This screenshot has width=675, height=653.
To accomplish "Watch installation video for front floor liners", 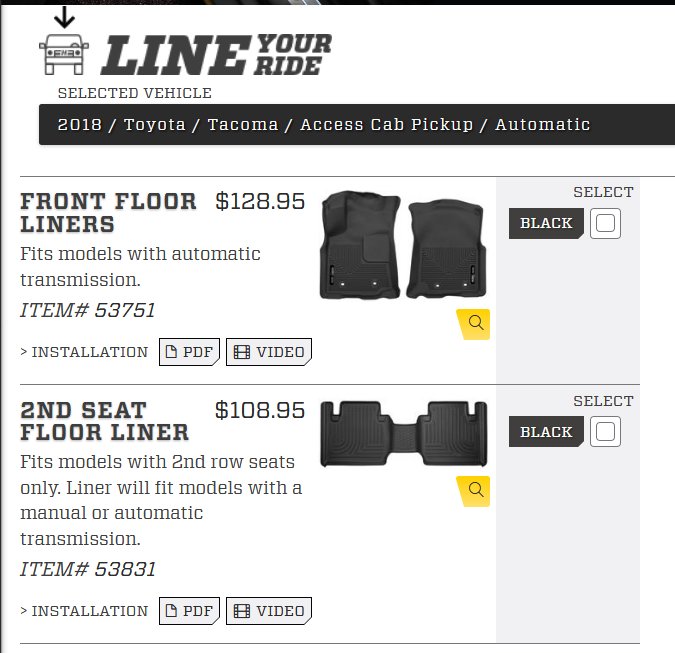I will [x=269, y=352].
